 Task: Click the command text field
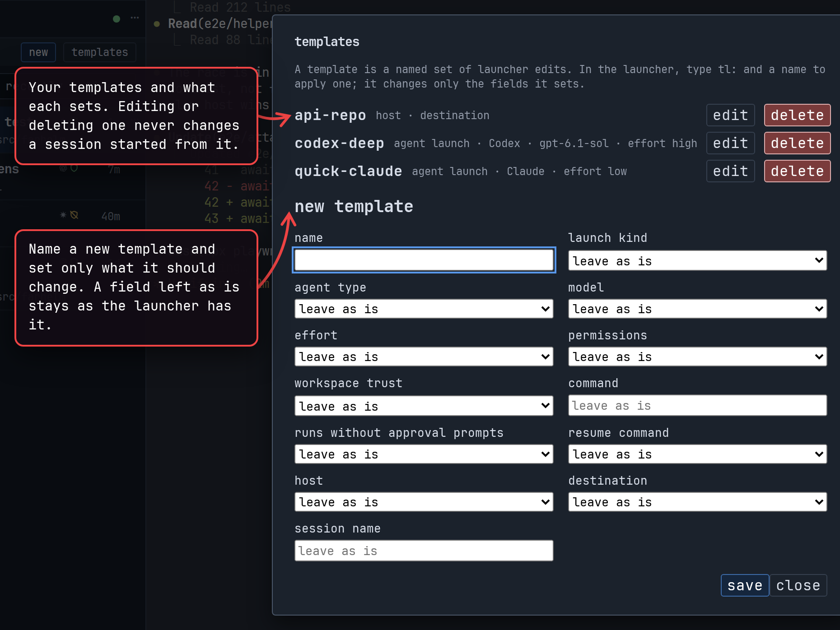697,405
